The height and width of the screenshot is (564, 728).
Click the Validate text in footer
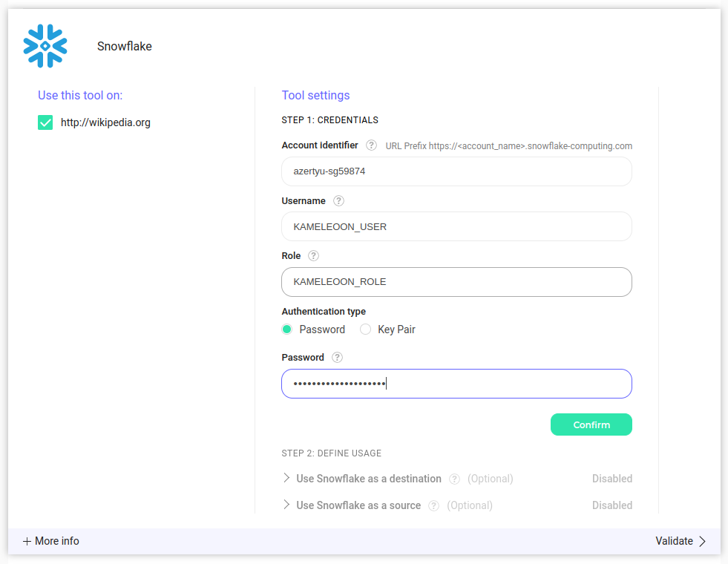(674, 541)
